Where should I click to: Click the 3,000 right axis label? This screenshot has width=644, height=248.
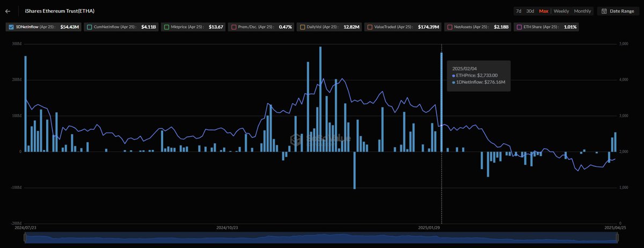click(624, 115)
